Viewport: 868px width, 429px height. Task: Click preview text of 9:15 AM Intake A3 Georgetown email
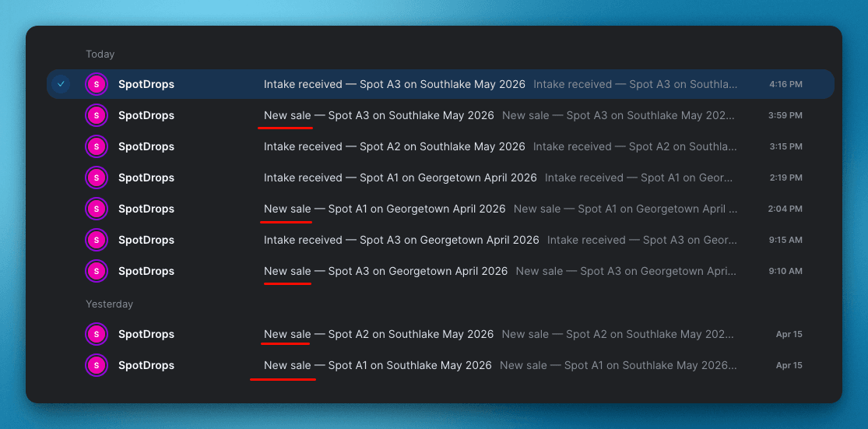[x=642, y=240]
